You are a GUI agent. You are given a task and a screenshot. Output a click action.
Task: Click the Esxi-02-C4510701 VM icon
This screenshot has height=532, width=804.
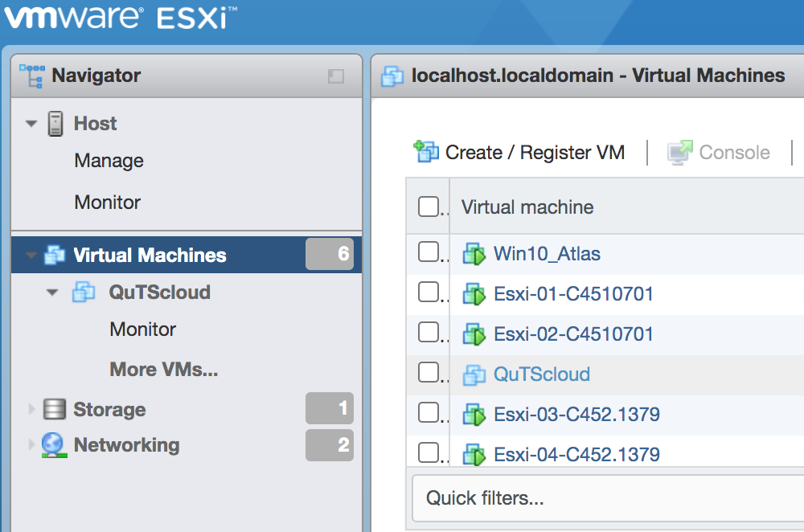click(474, 334)
